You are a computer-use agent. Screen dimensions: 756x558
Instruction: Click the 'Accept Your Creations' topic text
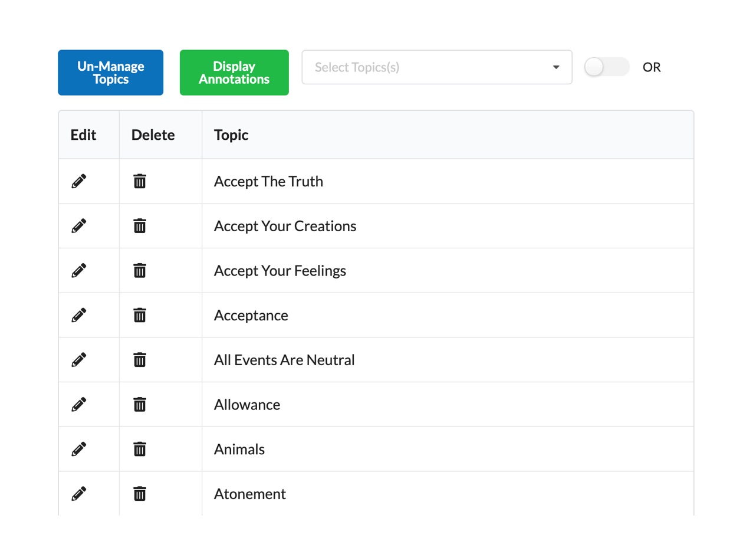285,227
